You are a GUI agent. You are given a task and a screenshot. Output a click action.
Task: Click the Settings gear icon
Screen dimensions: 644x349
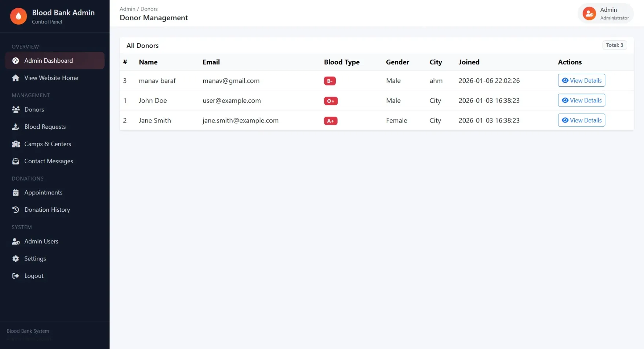[15, 258]
